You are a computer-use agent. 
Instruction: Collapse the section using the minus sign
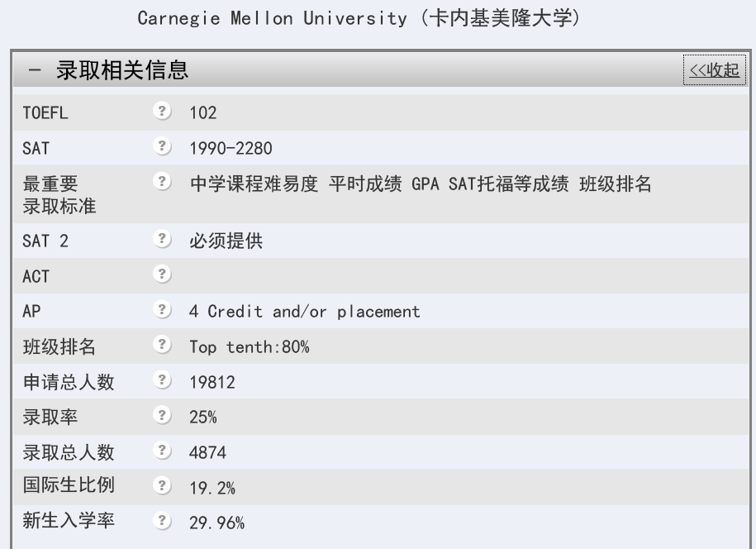pos(33,70)
